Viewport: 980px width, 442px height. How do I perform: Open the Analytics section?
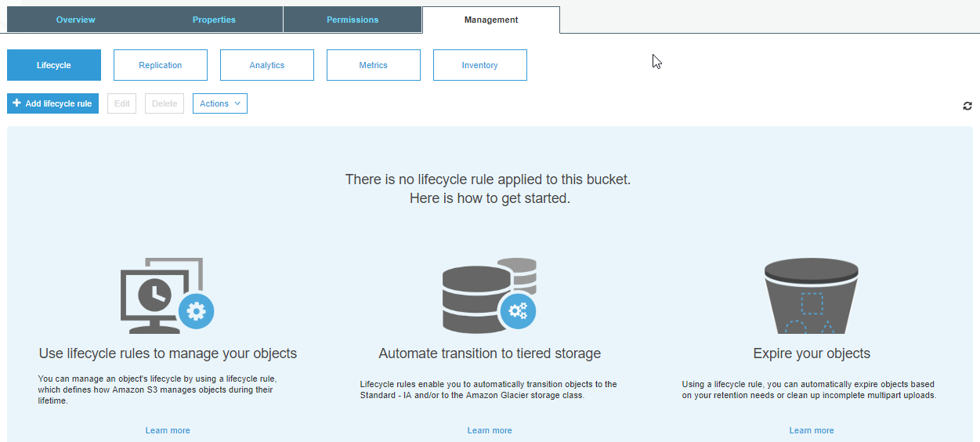pos(267,65)
